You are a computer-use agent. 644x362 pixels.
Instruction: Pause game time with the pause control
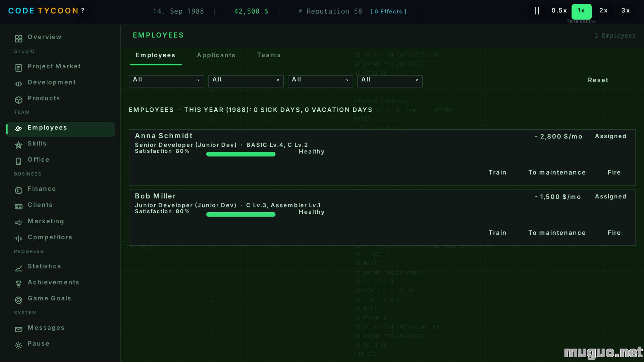tap(537, 11)
